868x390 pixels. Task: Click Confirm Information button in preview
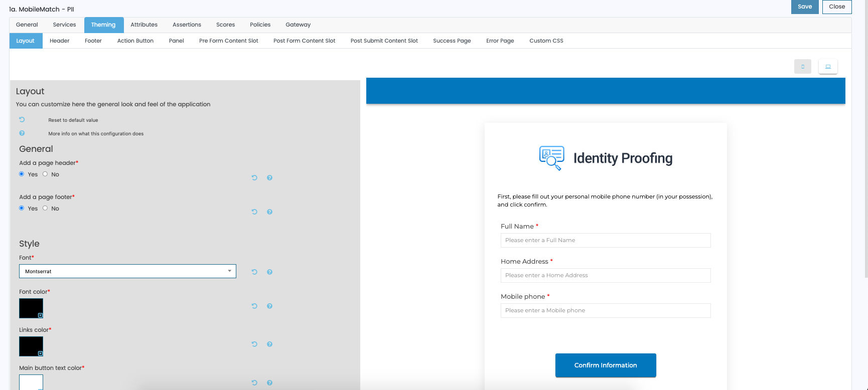click(606, 365)
